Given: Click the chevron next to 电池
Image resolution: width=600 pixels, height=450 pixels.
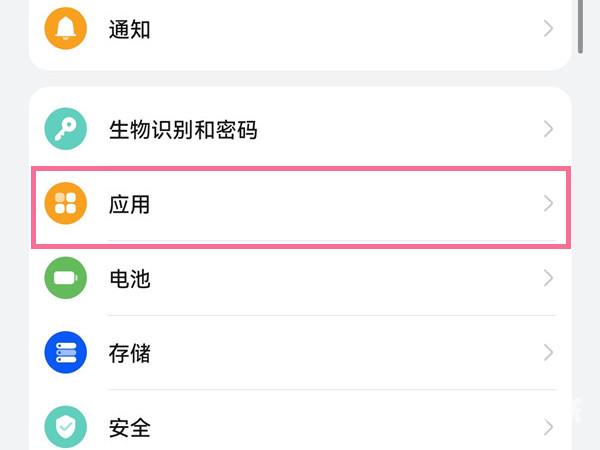Looking at the screenshot, I should 548,278.
